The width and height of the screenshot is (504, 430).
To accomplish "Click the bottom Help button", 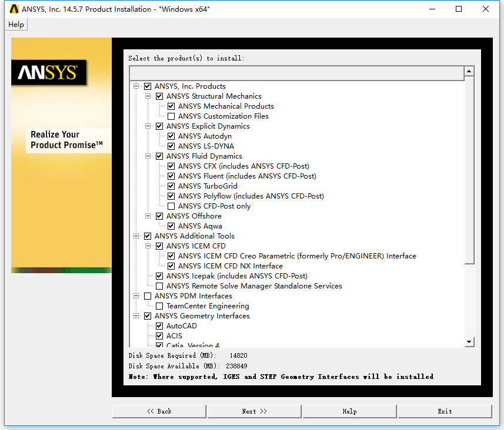I will tap(349, 411).
